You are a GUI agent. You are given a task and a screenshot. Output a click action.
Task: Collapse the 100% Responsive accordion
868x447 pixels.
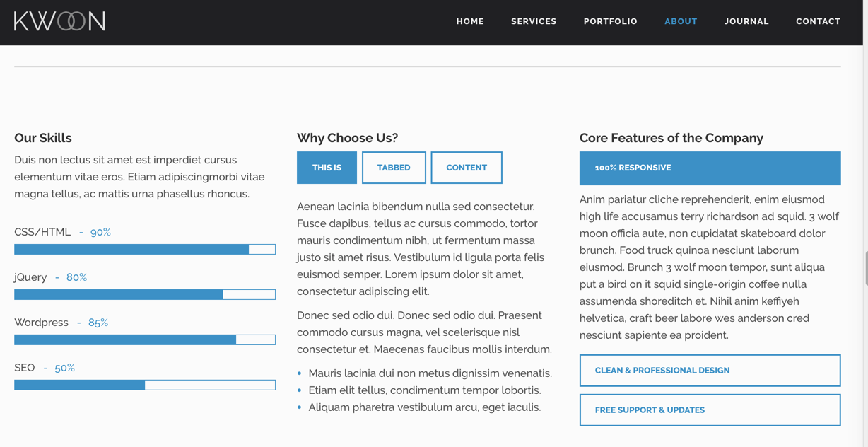[x=710, y=168]
